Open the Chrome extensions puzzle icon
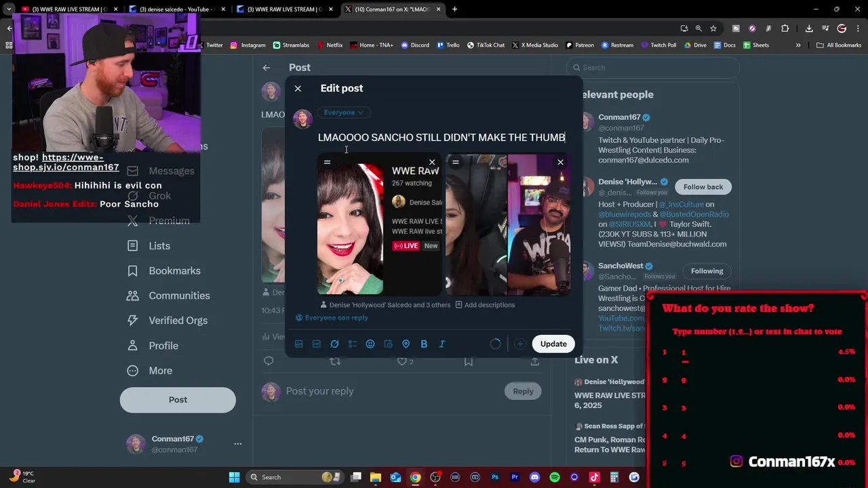This screenshot has height=488, width=868. [x=785, y=28]
